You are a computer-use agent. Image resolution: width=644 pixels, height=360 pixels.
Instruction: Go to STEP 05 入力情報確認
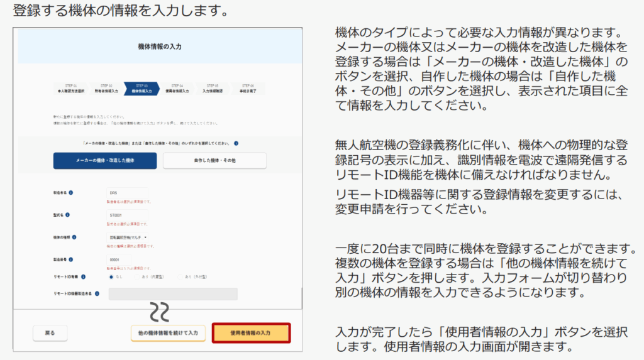[213, 89]
